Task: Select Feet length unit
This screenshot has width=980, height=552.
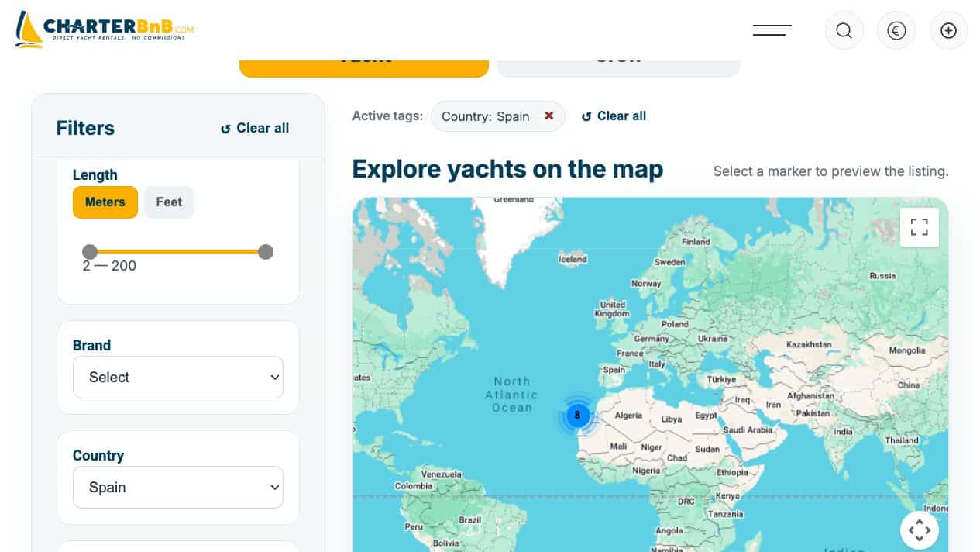Action: [x=169, y=202]
